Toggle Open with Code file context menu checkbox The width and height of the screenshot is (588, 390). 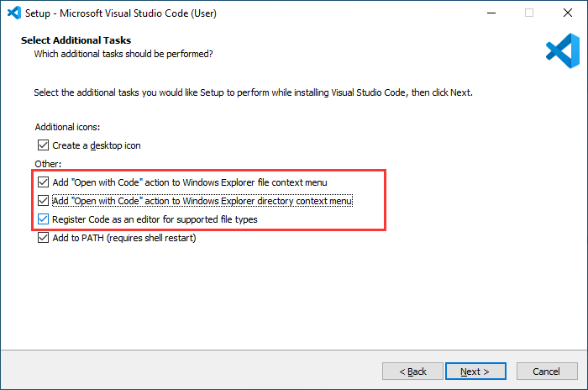[43, 182]
